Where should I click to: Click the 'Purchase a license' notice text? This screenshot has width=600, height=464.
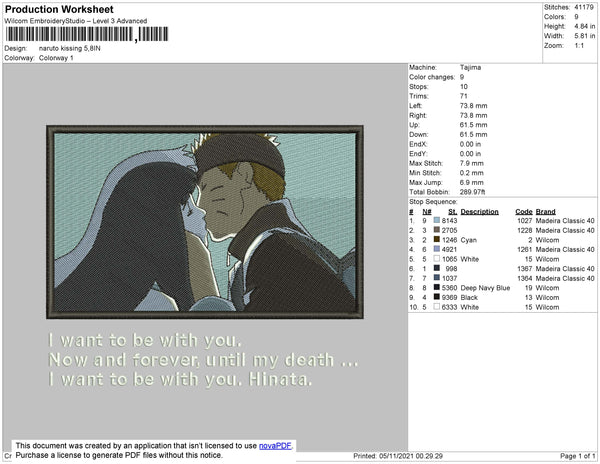click(119, 455)
